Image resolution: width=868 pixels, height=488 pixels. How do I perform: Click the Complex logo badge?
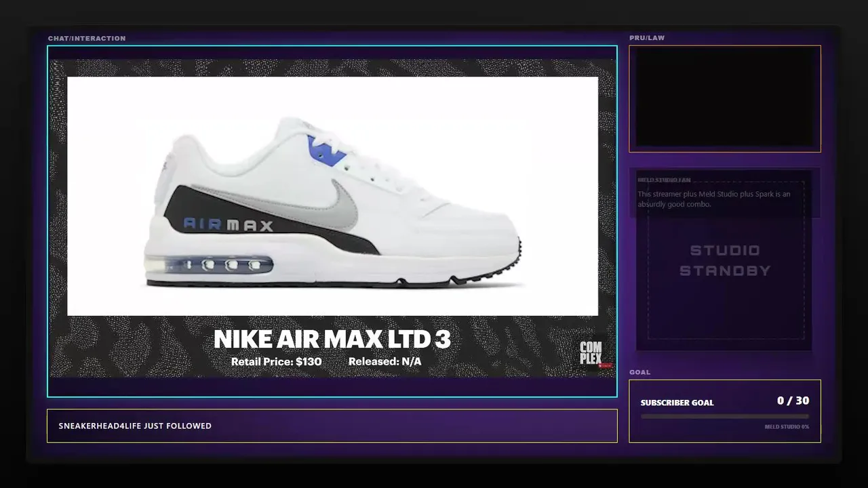point(591,354)
